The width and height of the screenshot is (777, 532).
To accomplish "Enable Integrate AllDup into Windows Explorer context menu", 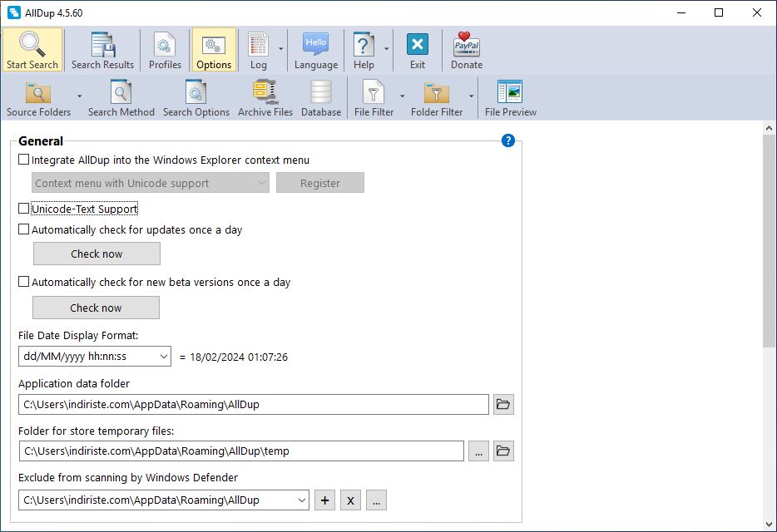I will pyautogui.click(x=24, y=160).
